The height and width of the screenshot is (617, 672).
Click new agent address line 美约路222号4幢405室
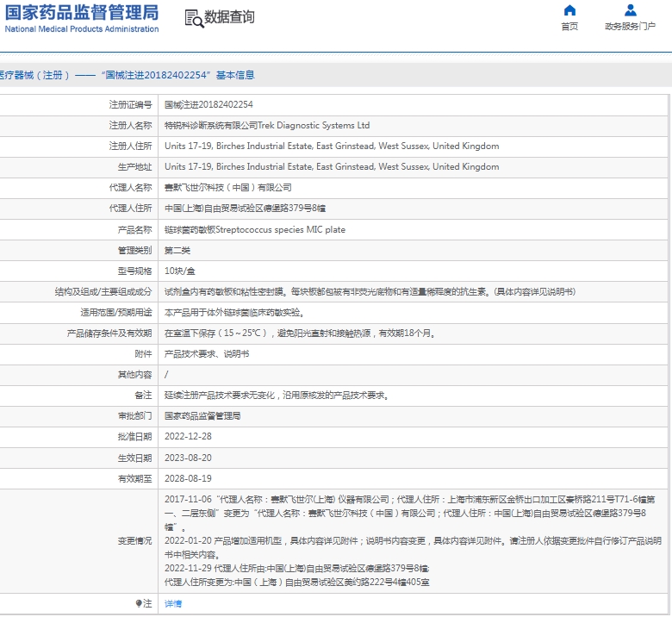pos(297,583)
